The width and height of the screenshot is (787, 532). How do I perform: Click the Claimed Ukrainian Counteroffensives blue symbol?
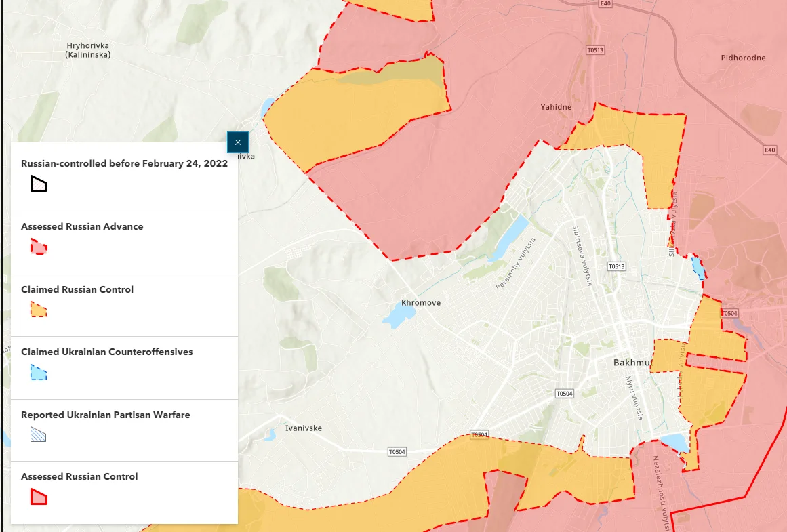click(39, 373)
